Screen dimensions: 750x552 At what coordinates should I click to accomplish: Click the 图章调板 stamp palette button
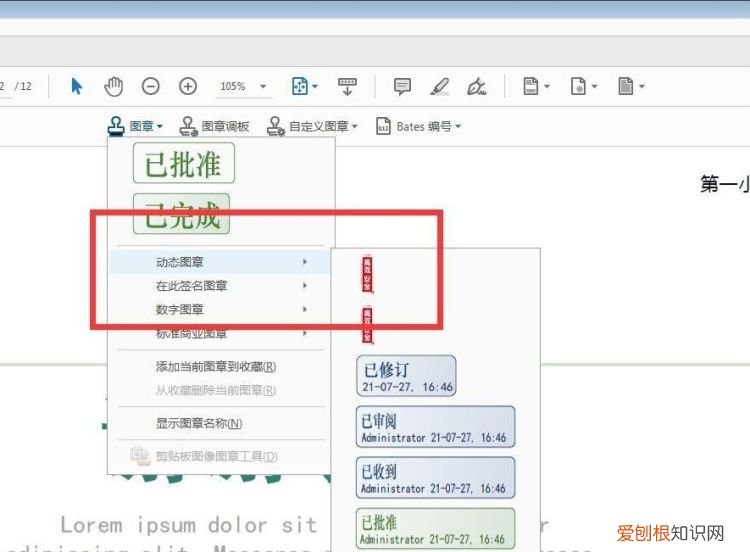tap(214, 126)
